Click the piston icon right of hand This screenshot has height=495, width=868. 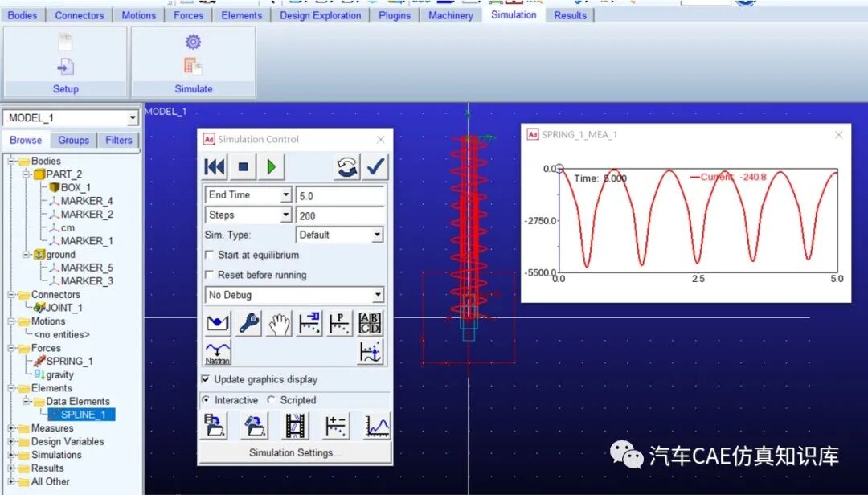click(309, 323)
